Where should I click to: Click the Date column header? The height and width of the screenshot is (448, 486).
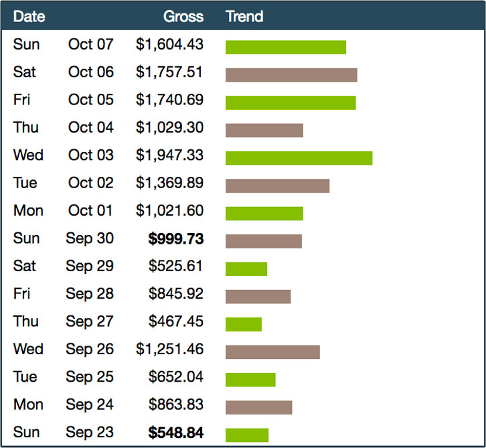point(29,16)
